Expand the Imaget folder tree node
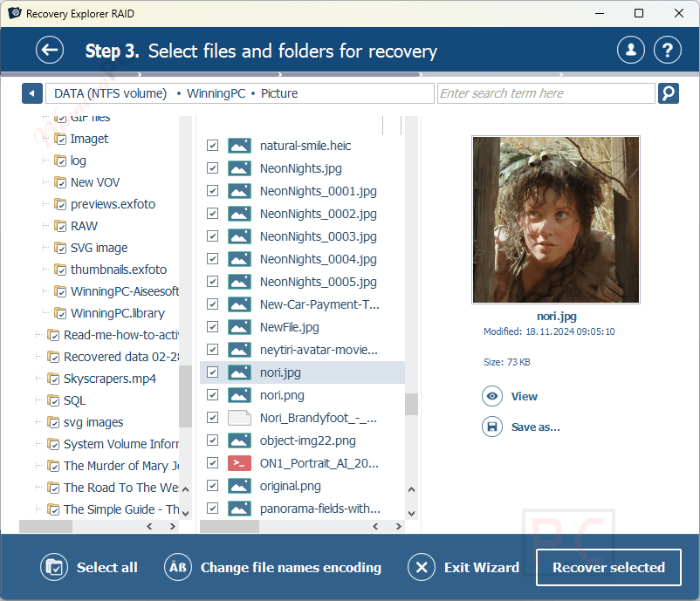Image resolution: width=700 pixels, height=601 pixels. pyautogui.click(x=45, y=139)
